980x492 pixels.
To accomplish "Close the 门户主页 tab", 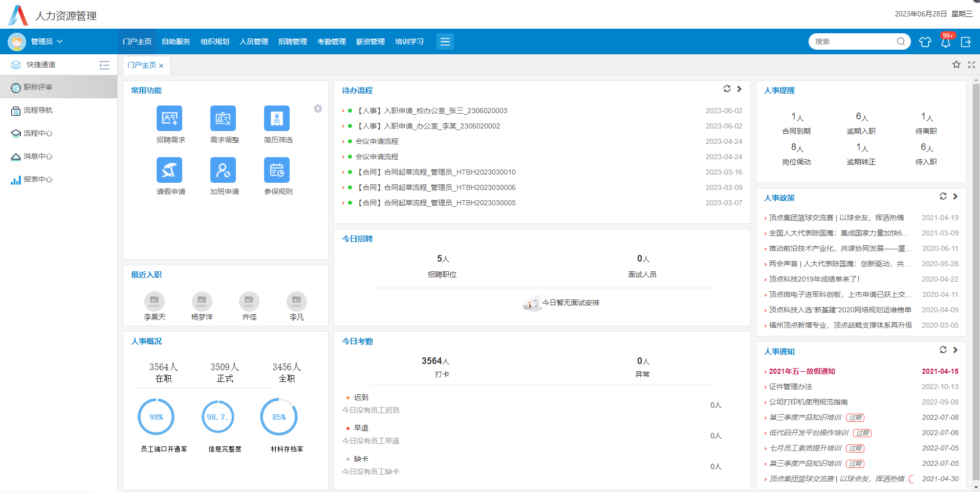I will [x=161, y=66].
